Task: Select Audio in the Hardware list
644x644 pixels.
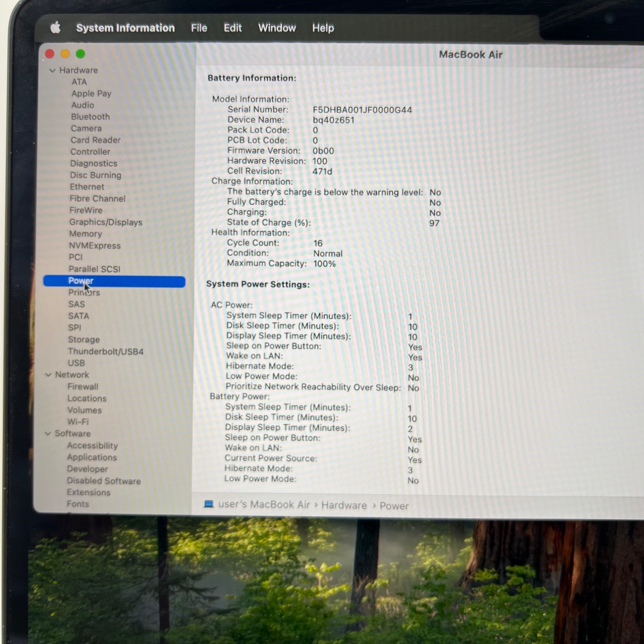Action: point(82,105)
